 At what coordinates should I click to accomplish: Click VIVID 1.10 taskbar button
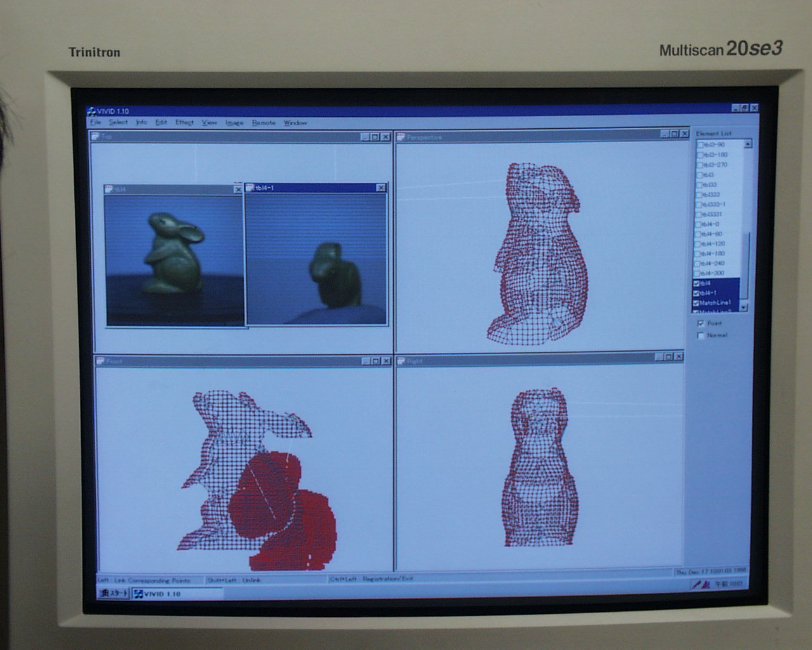tap(159, 594)
